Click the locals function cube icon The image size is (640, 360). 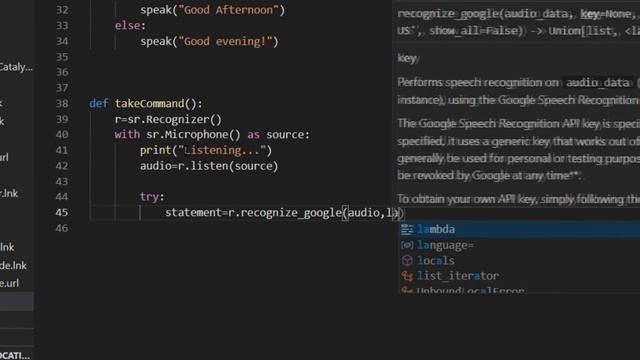407,261
